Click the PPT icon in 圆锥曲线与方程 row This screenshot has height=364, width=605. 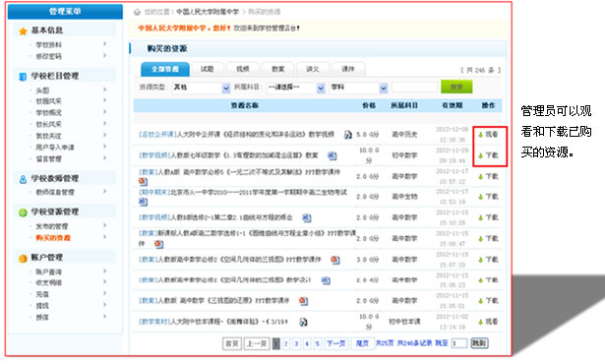click(158, 244)
